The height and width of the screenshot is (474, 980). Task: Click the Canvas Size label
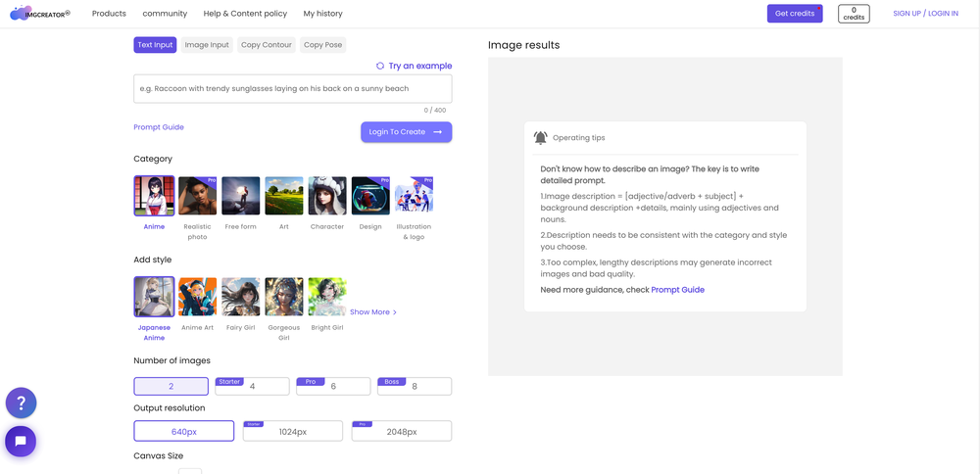click(159, 456)
